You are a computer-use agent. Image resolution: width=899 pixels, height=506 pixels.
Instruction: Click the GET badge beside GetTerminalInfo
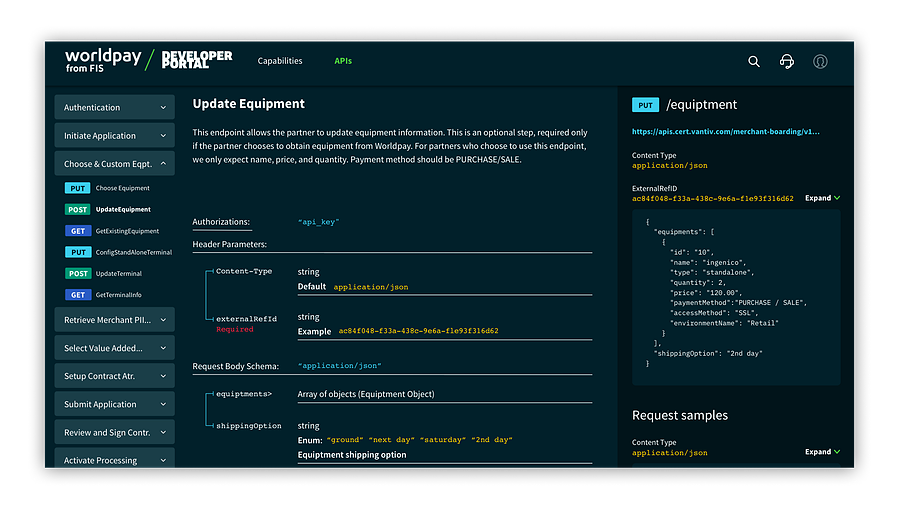tap(77, 295)
